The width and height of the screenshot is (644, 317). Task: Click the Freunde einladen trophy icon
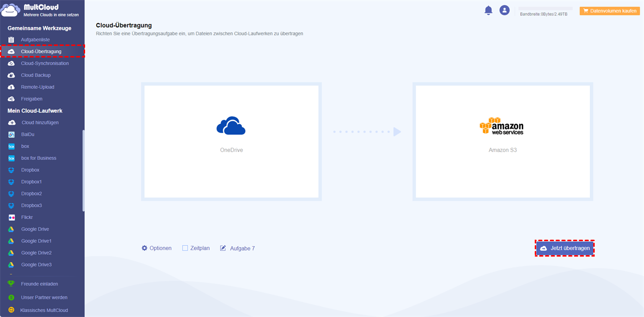coord(11,284)
